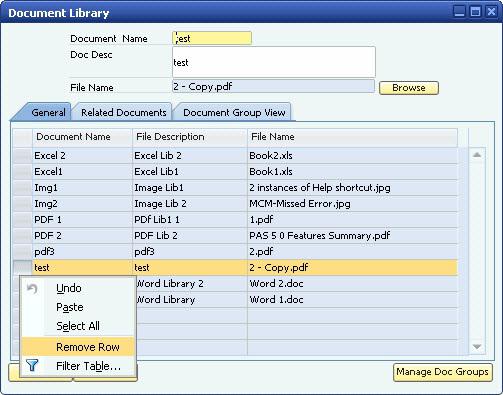Click the PDF 2 document name cell
Screen dimensions: 503x395
click(82, 236)
